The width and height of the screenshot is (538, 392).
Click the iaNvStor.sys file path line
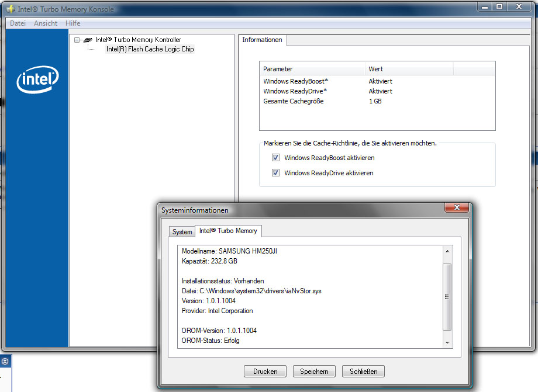click(251, 291)
